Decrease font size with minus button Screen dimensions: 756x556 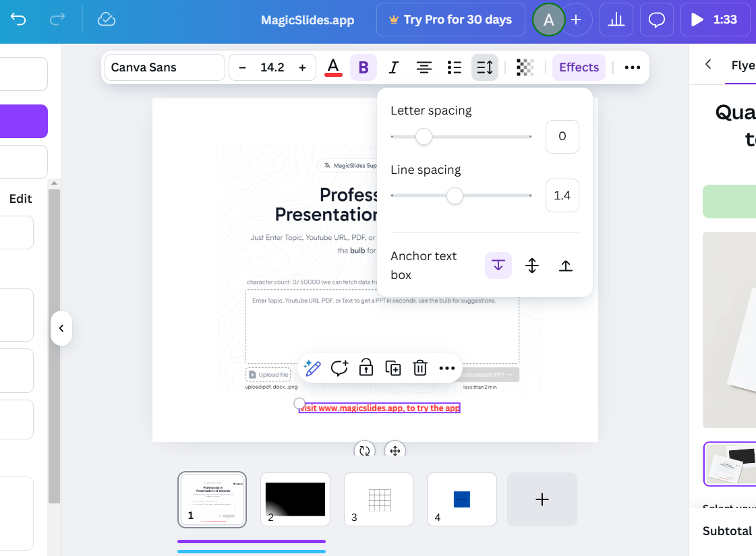(243, 67)
